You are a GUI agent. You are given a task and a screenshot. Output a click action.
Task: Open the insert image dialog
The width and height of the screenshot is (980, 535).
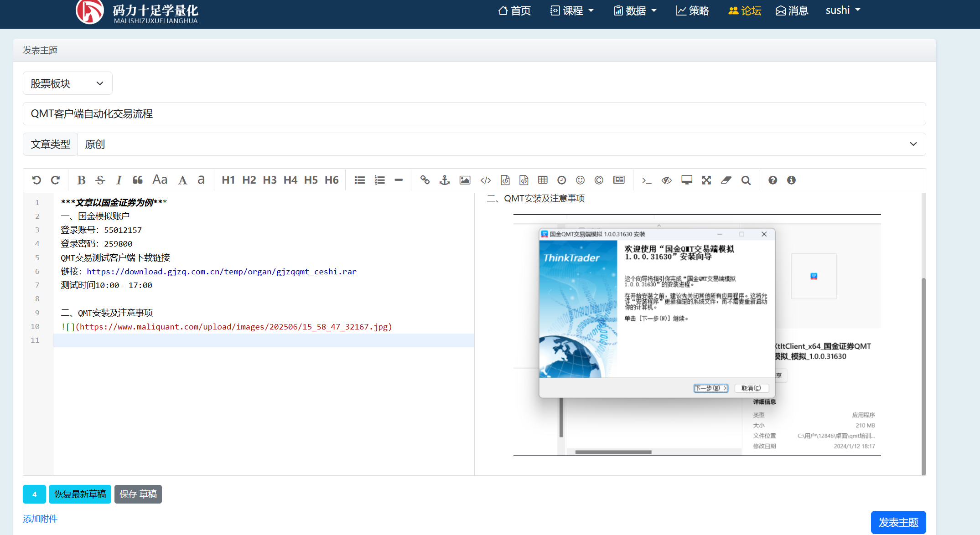point(465,180)
